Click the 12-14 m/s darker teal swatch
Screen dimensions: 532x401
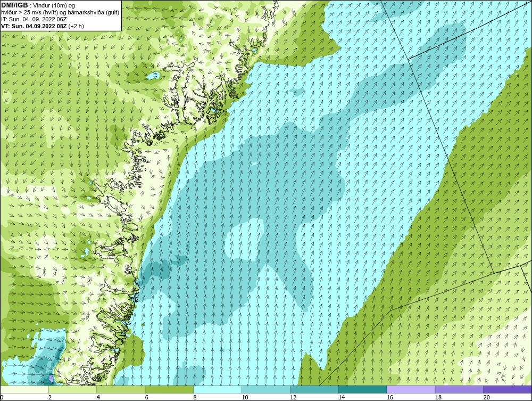[314, 389]
